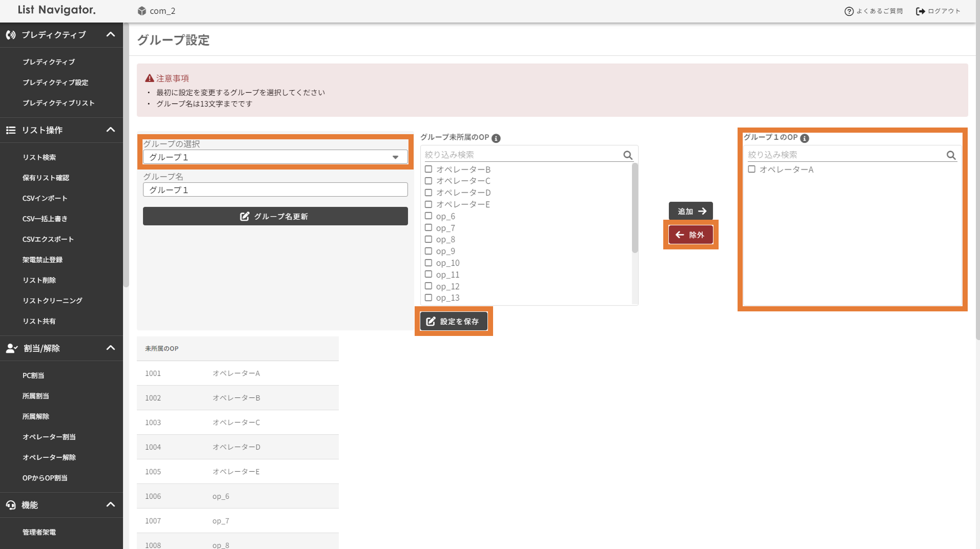Click search icon in Group 1 OP filter
The width and height of the screenshot is (980, 549).
[951, 155]
